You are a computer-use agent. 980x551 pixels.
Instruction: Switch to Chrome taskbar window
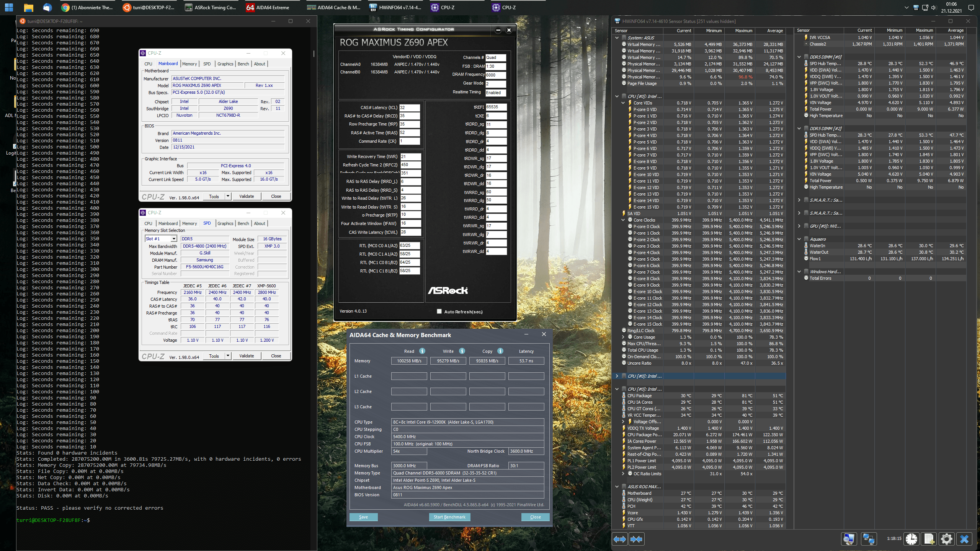click(x=87, y=7)
